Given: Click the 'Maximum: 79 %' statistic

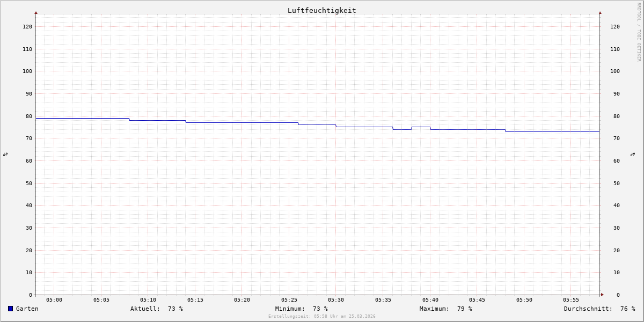Looking at the screenshot, I should [x=446, y=309].
